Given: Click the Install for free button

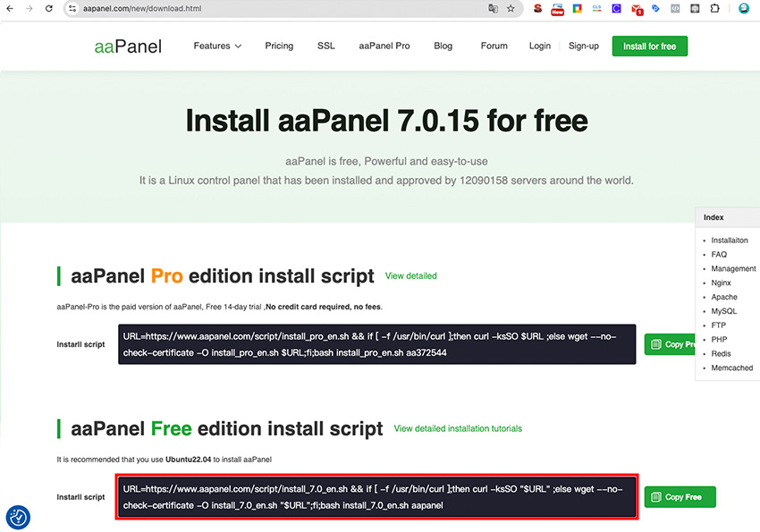Looking at the screenshot, I should (649, 46).
